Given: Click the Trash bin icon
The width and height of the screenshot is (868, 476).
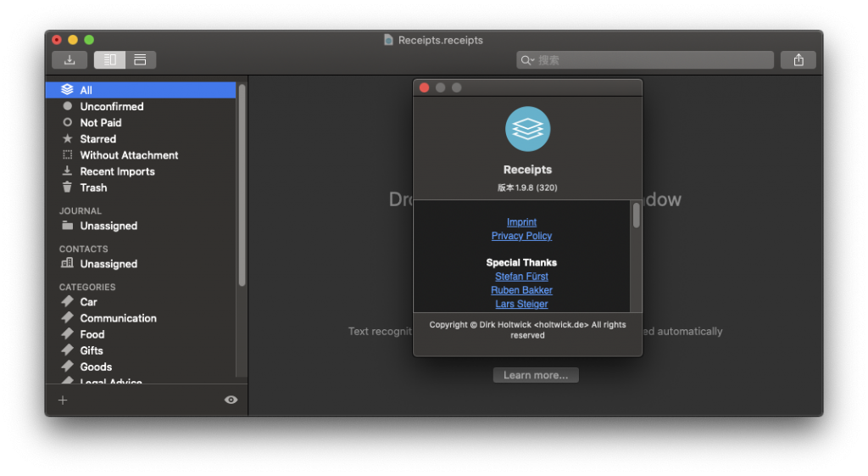Looking at the screenshot, I should [x=67, y=187].
